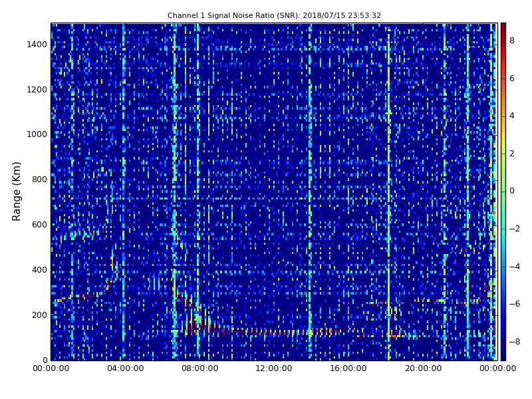Click the 1000 range tick label

point(37,134)
